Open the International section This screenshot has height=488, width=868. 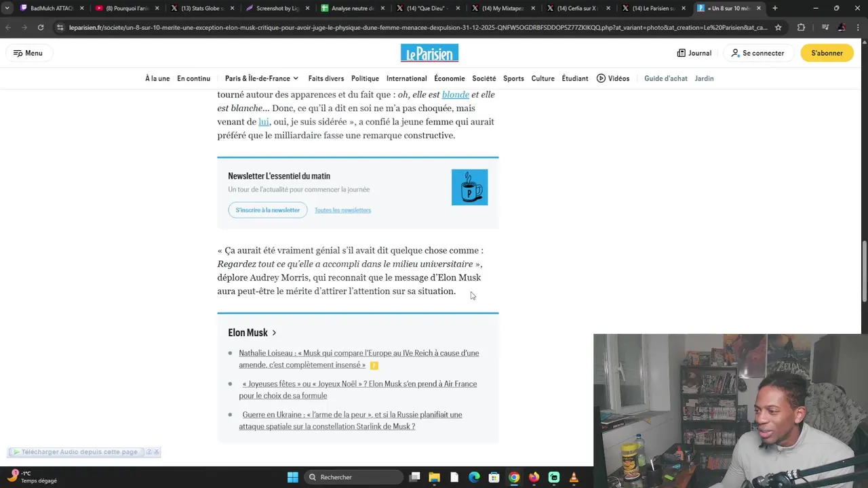point(407,79)
